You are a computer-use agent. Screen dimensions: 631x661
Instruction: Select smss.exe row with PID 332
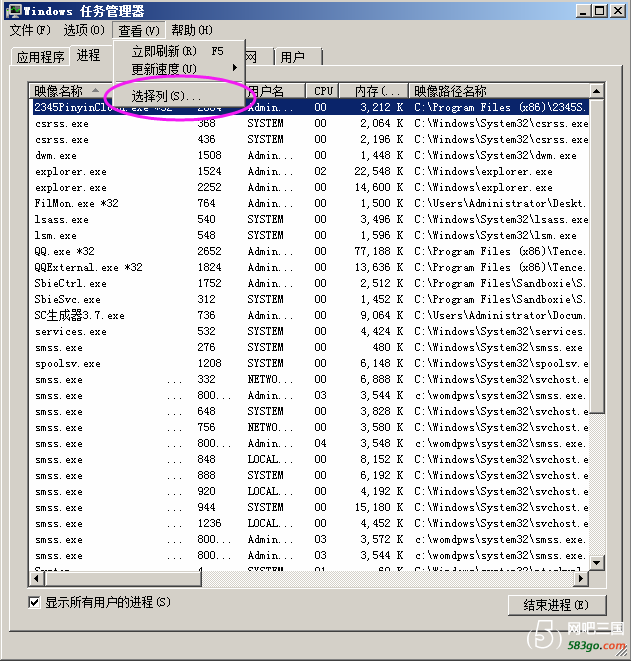coord(310,380)
